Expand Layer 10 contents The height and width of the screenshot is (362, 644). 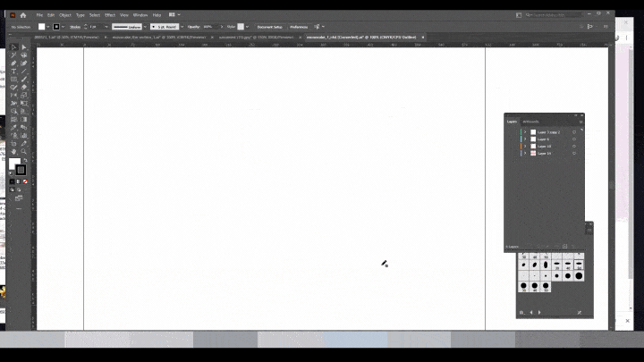[x=525, y=146]
